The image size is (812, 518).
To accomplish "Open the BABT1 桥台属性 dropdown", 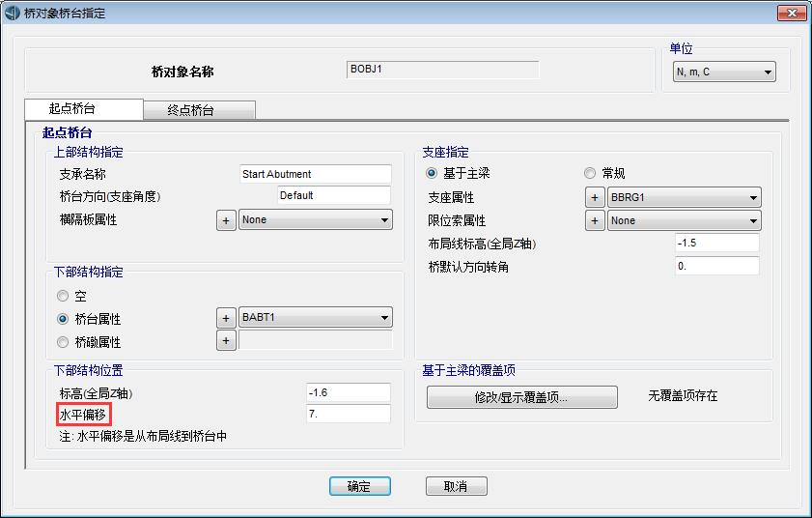I will tap(316, 317).
